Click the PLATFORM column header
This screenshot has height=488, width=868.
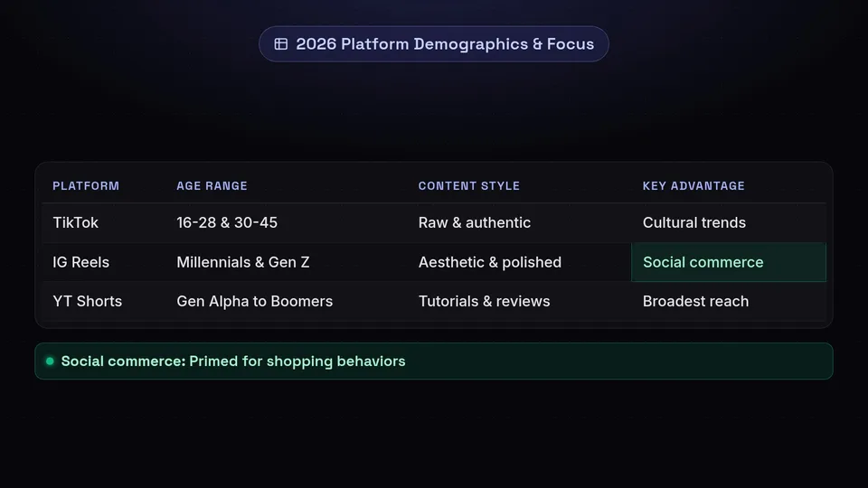point(86,186)
